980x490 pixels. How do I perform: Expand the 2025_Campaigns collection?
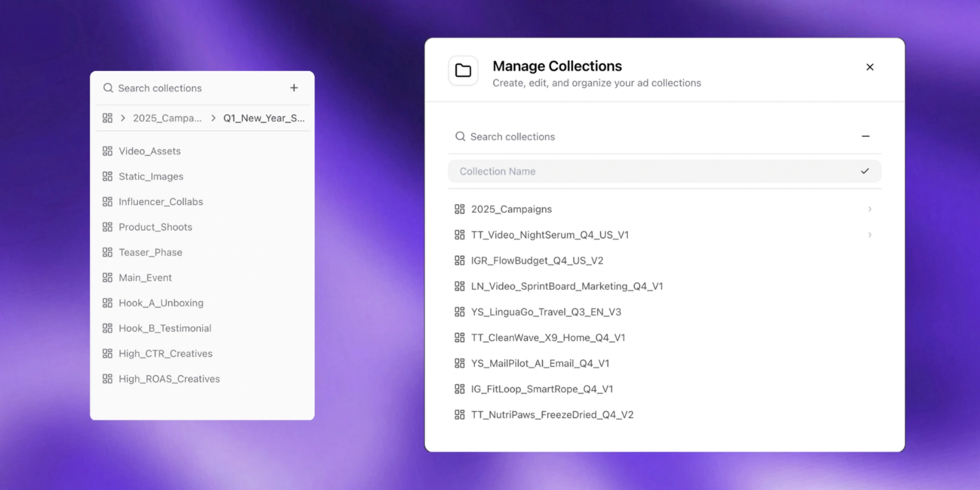(x=870, y=209)
